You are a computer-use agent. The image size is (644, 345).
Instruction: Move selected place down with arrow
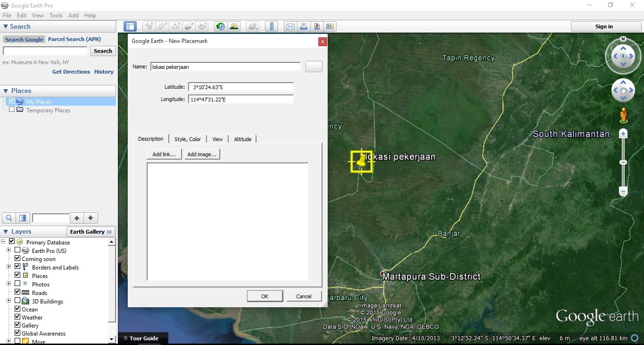click(91, 218)
